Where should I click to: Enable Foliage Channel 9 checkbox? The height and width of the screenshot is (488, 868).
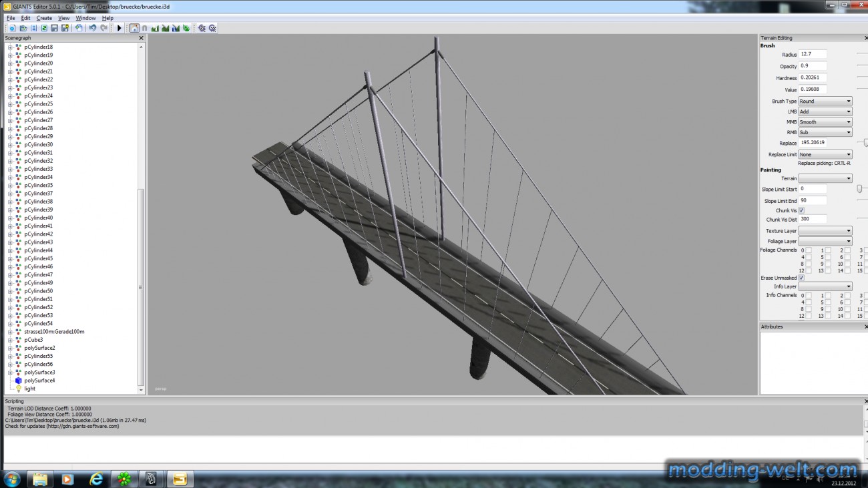pos(828,264)
